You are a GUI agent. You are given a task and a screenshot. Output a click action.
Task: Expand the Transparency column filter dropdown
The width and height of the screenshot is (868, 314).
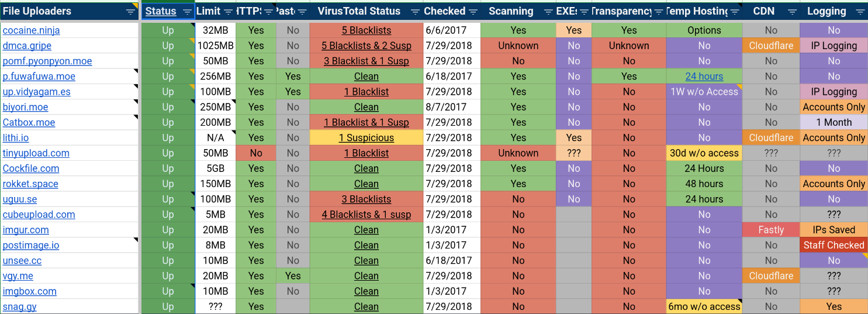658,12
